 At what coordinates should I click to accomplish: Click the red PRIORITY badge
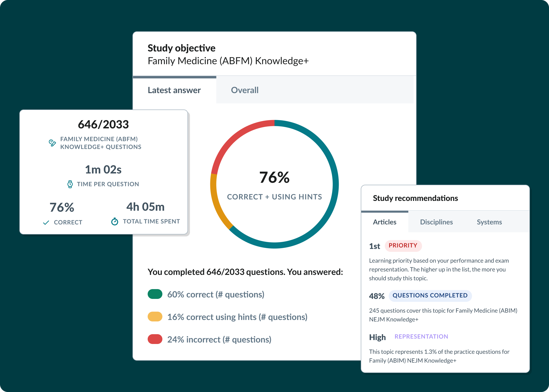(403, 246)
